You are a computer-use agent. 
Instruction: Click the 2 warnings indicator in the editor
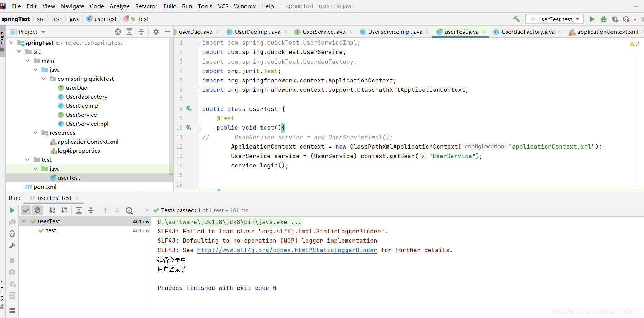tap(634, 44)
